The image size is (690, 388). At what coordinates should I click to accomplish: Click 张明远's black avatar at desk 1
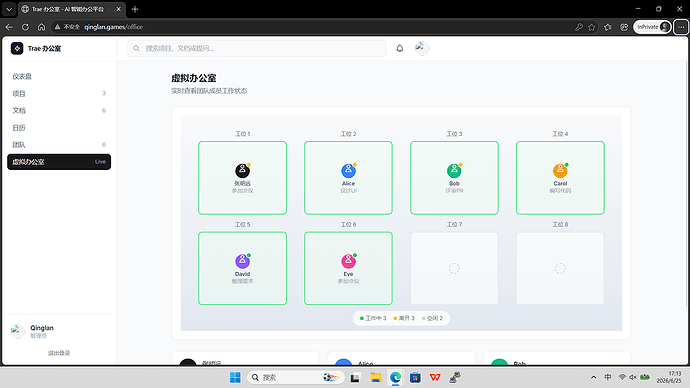tap(242, 170)
